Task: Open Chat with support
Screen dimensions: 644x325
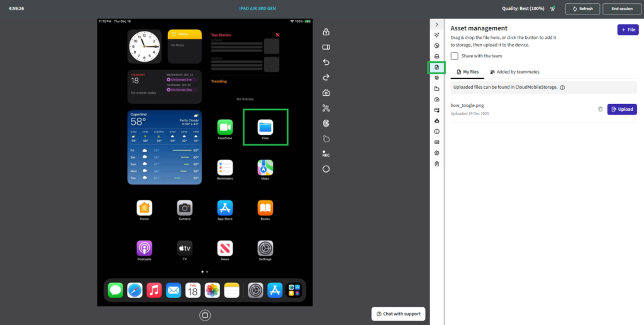Action: click(398, 314)
